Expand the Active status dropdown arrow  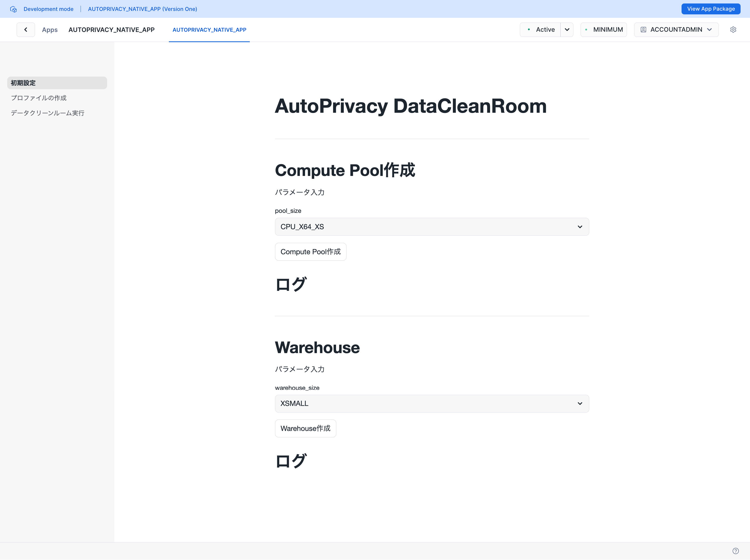[x=567, y=30]
